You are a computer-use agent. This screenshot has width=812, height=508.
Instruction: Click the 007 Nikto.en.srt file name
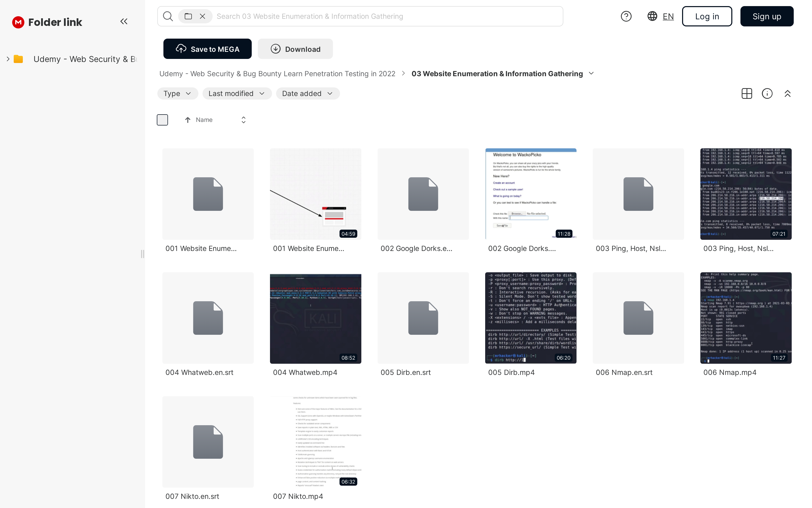point(192,496)
